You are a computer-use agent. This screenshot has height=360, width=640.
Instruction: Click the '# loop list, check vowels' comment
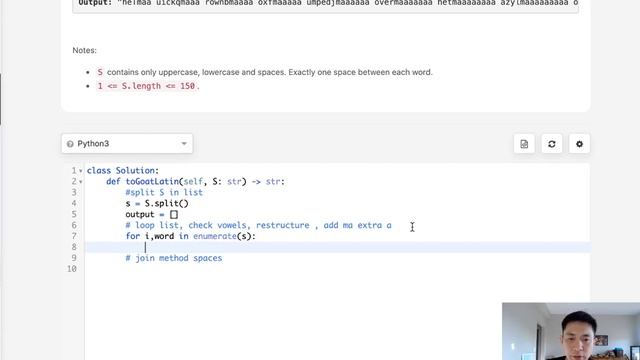pos(258,225)
